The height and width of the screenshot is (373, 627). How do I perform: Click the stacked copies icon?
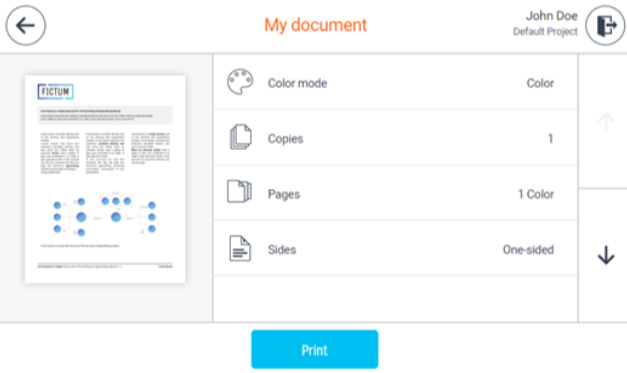click(x=240, y=137)
